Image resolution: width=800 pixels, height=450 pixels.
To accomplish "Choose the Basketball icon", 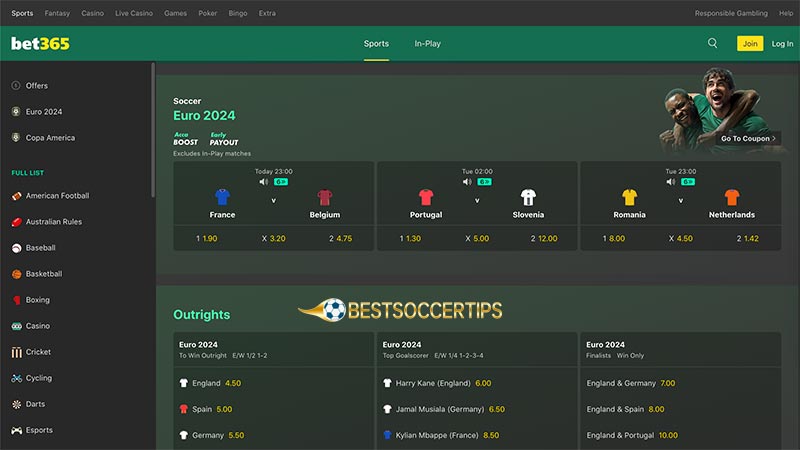I will click(x=16, y=274).
